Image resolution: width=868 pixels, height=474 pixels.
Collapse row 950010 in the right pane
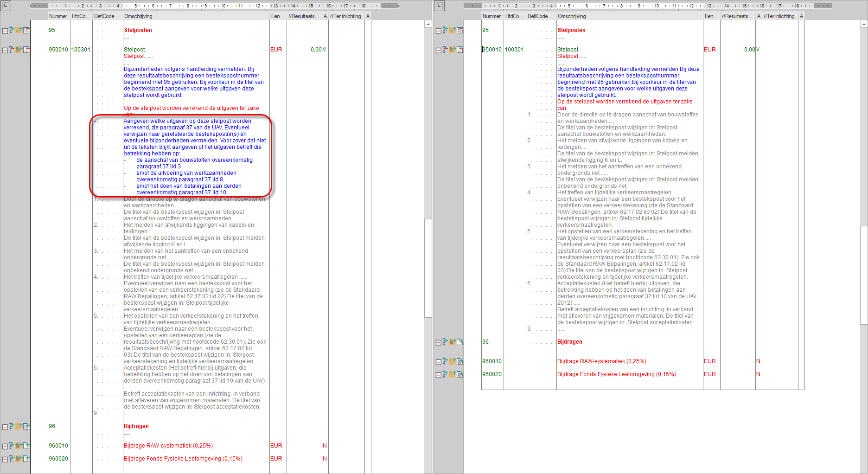tap(438, 51)
